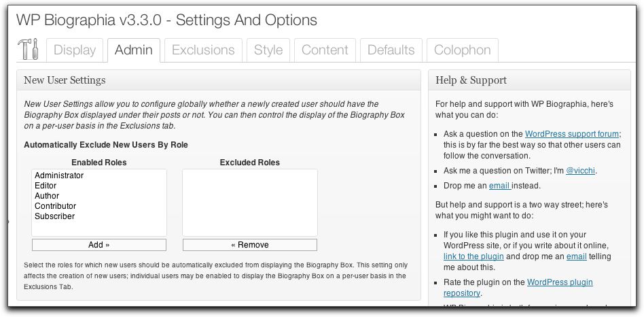Click the "link to the plugin" hyperlink
The image size is (644, 317).
[x=473, y=256]
